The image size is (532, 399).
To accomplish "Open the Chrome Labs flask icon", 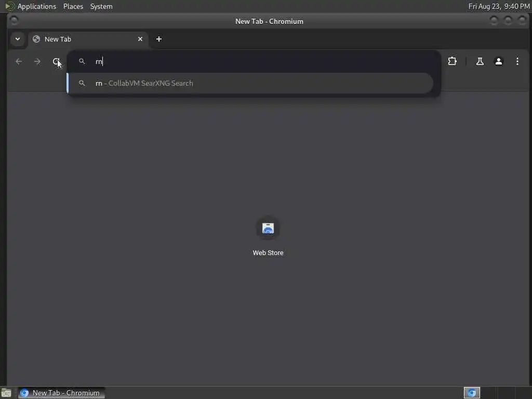I will [480, 61].
